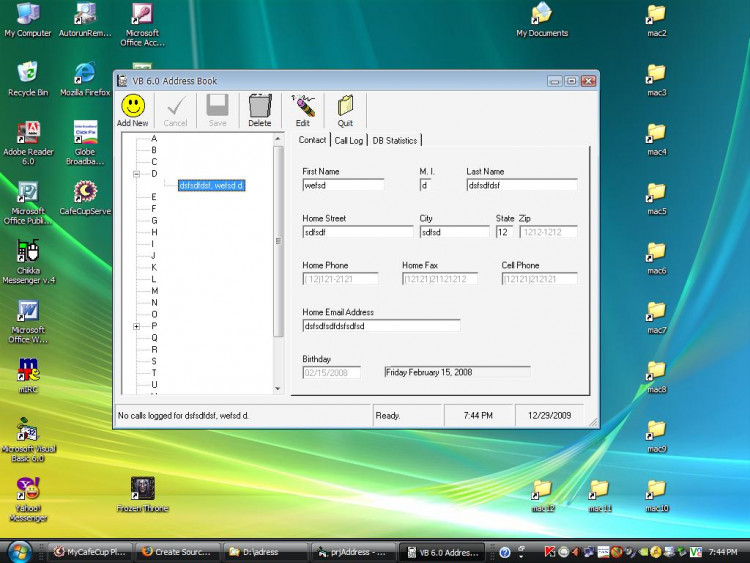Open the mac12 folder on the desktop
This screenshot has height=563, width=750.
542,496
